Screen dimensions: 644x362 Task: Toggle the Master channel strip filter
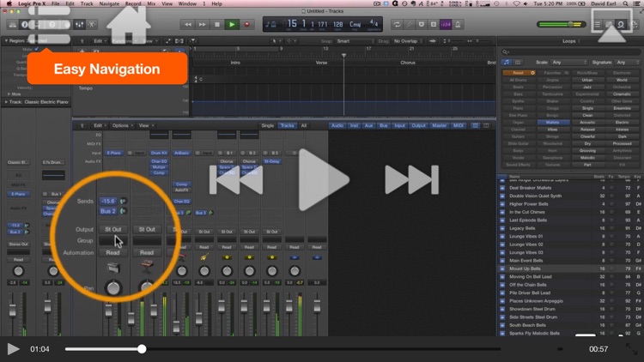[439, 125]
